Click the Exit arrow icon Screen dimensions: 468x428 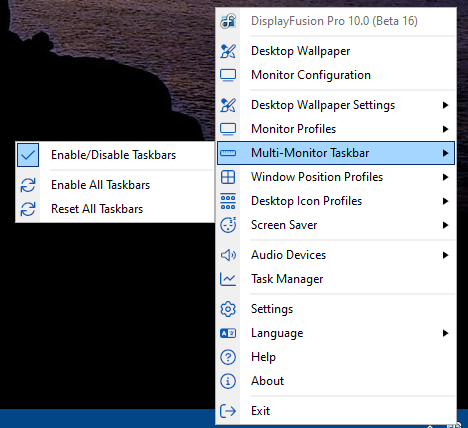[x=228, y=411]
